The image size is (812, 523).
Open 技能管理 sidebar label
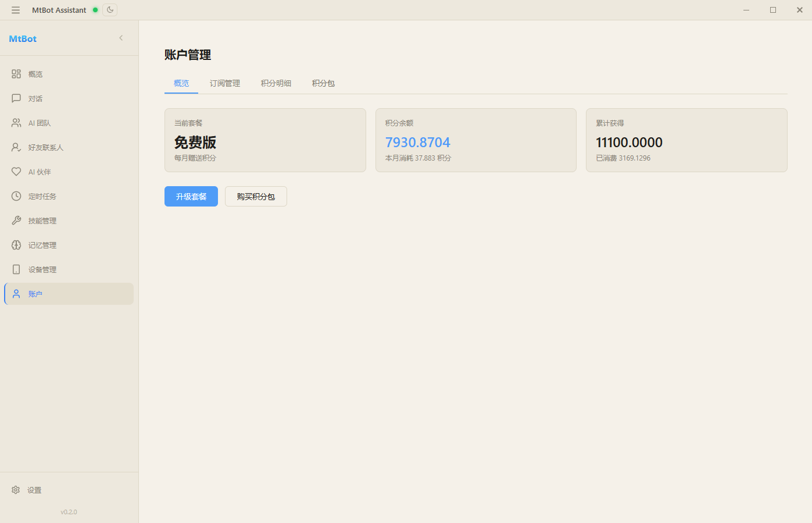pos(42,221)
